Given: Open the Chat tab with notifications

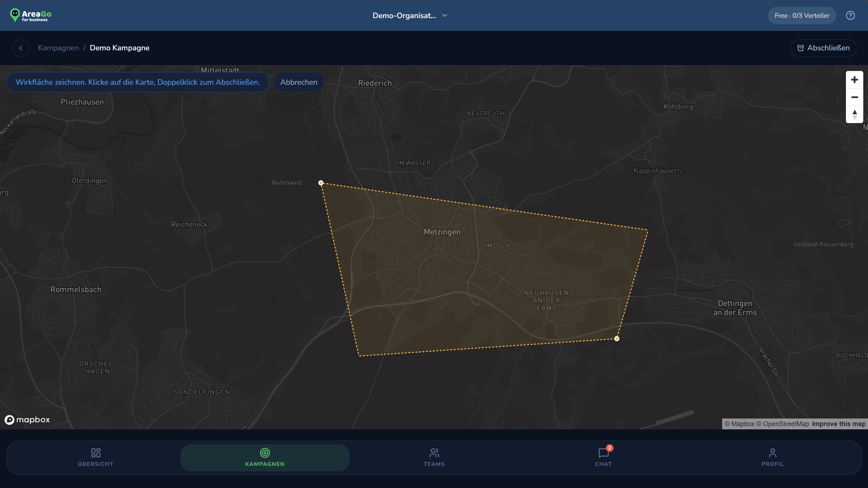Looking at the screenshot, I should [x=603, y=458].
